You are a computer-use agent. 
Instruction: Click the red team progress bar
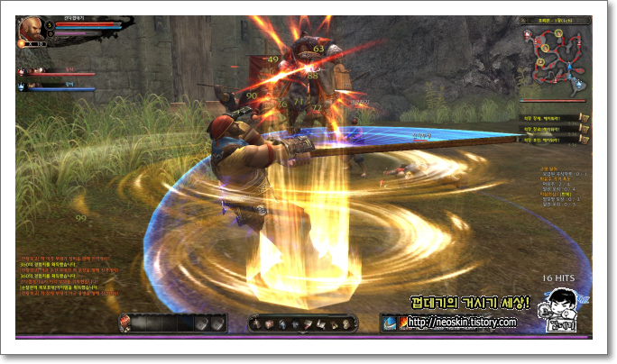61,74
